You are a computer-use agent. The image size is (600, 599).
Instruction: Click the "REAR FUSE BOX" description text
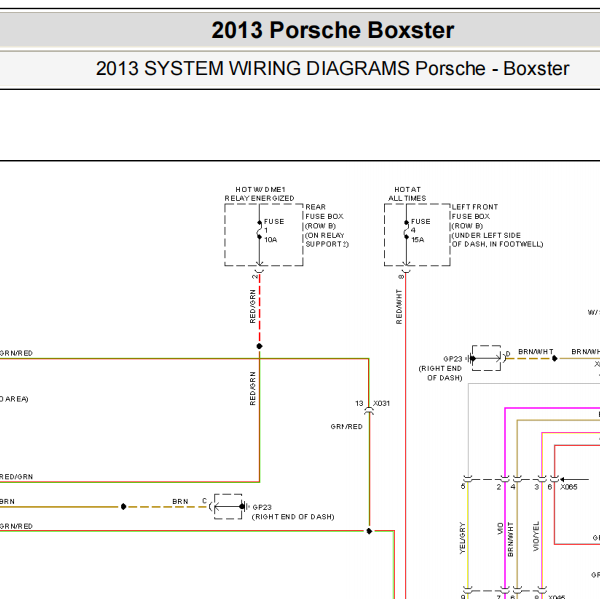click(327, 225)
